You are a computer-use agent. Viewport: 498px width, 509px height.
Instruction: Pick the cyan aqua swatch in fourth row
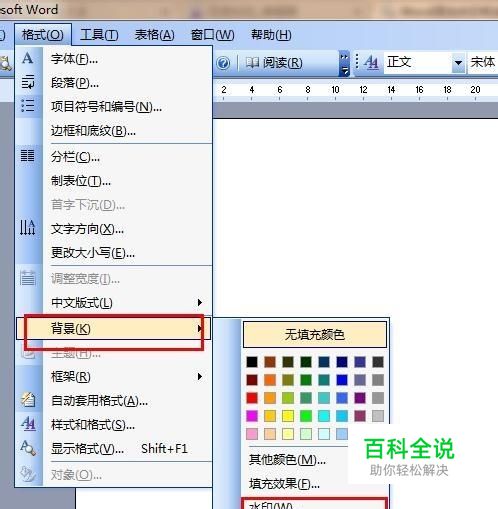click(x=324, y=416)
